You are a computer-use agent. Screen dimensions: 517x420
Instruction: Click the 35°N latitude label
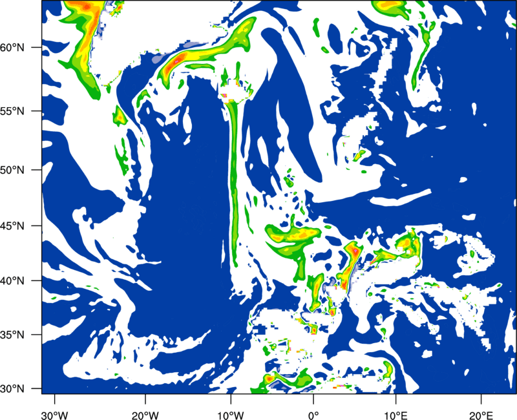tap(12, 335)
